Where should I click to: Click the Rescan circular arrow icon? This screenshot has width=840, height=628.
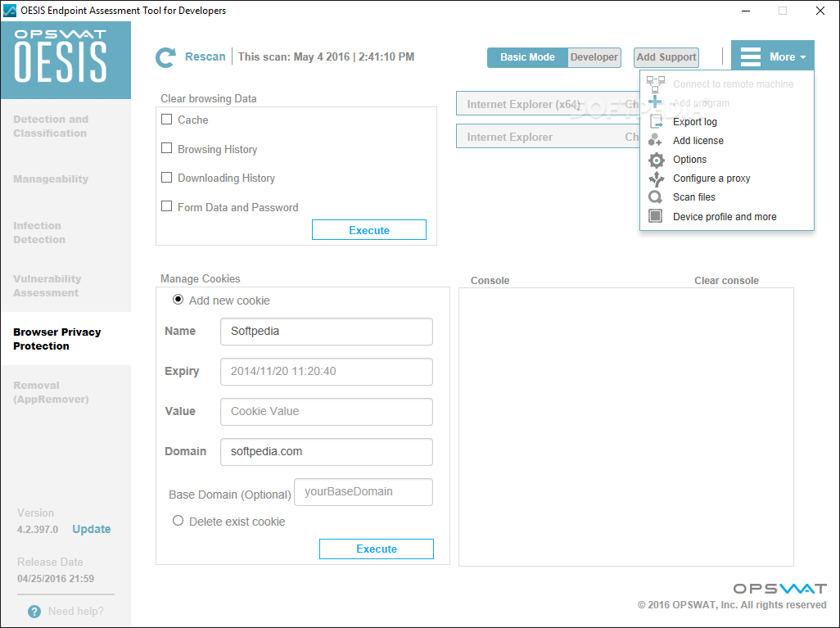(x=165, y=57)
